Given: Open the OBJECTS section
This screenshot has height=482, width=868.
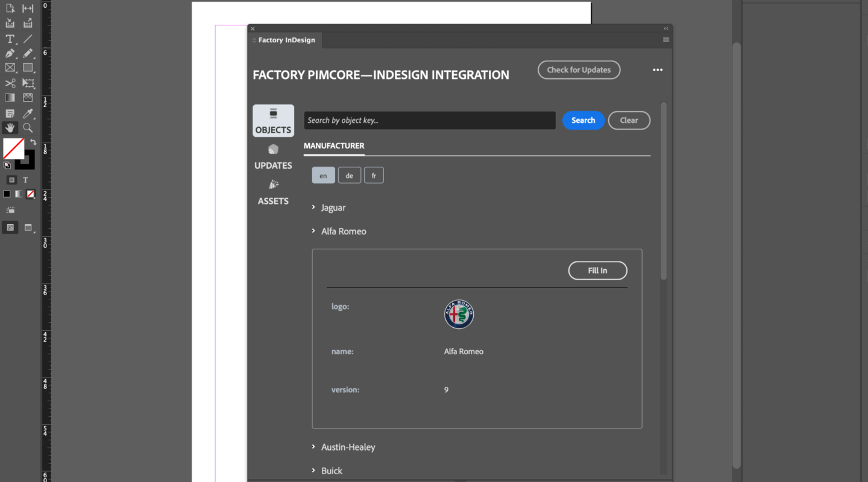Looking at the screenshot, I should 273,120.
